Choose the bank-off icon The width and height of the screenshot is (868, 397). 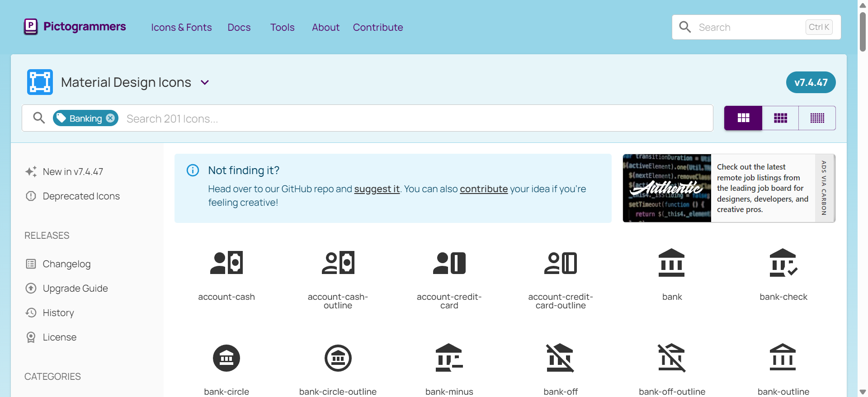560,358
